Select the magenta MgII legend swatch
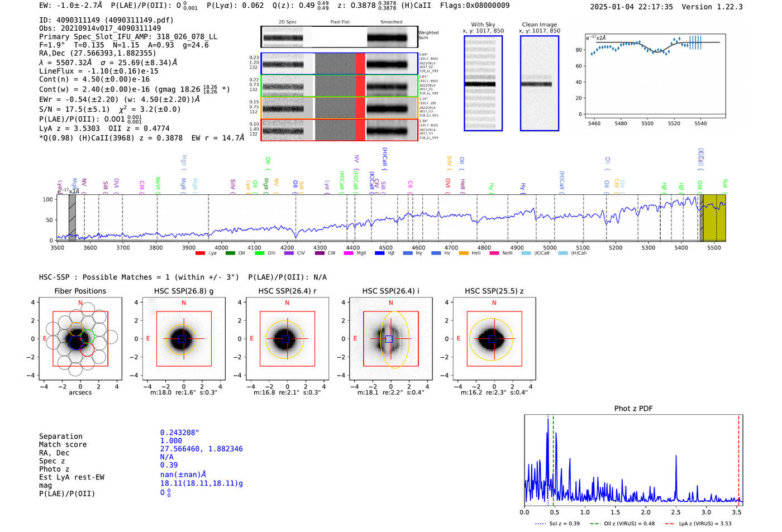Image resolution: width=782 pixels, height=532 pixels. (349, 253)
